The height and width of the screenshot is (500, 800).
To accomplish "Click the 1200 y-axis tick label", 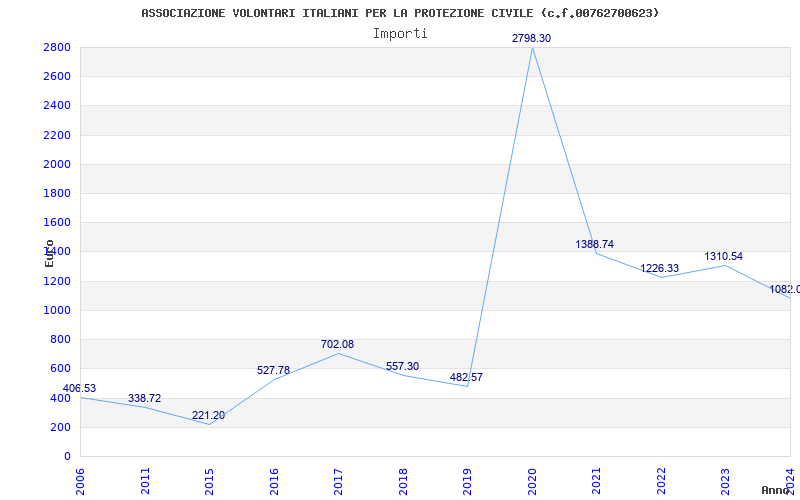I will (x=57, y=281).
